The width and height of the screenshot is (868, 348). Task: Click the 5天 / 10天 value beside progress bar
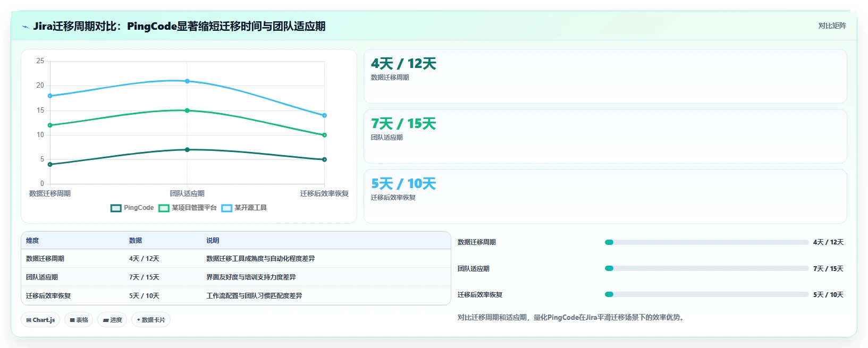click(828, 295)
